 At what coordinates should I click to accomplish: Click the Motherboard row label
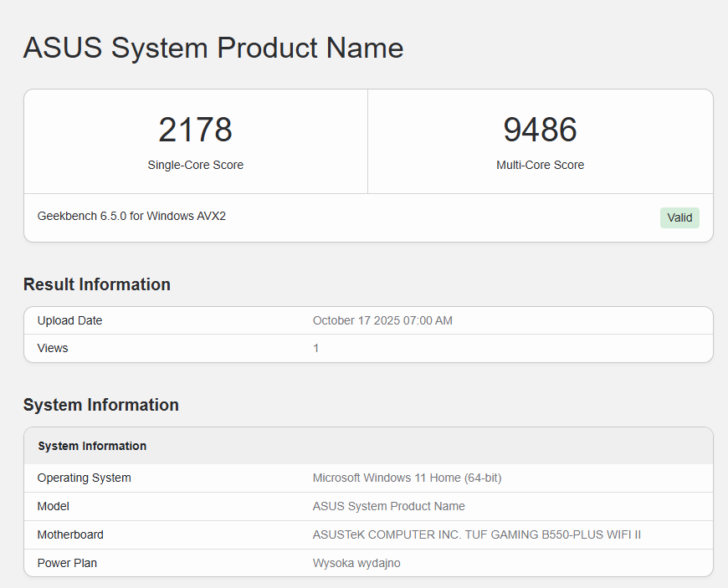(x=70, y=534)
